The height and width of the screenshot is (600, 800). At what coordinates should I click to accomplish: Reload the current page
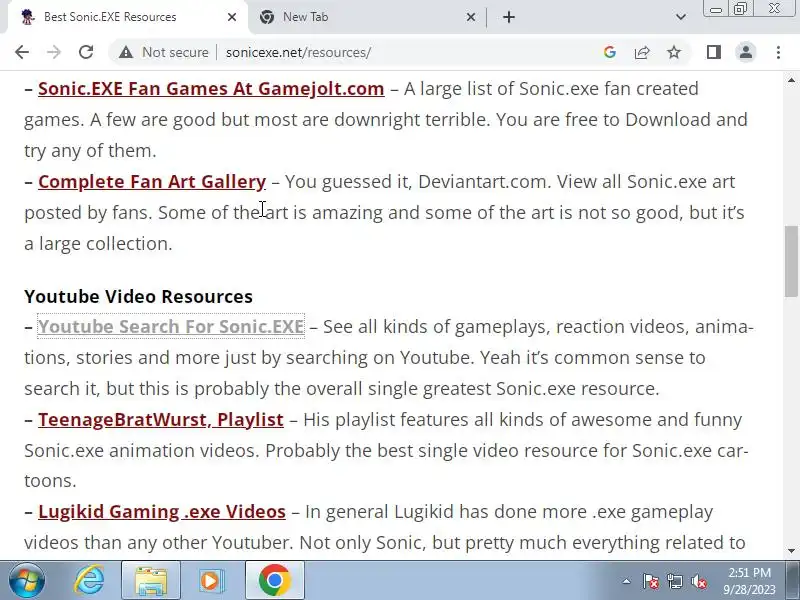point(86,52)
